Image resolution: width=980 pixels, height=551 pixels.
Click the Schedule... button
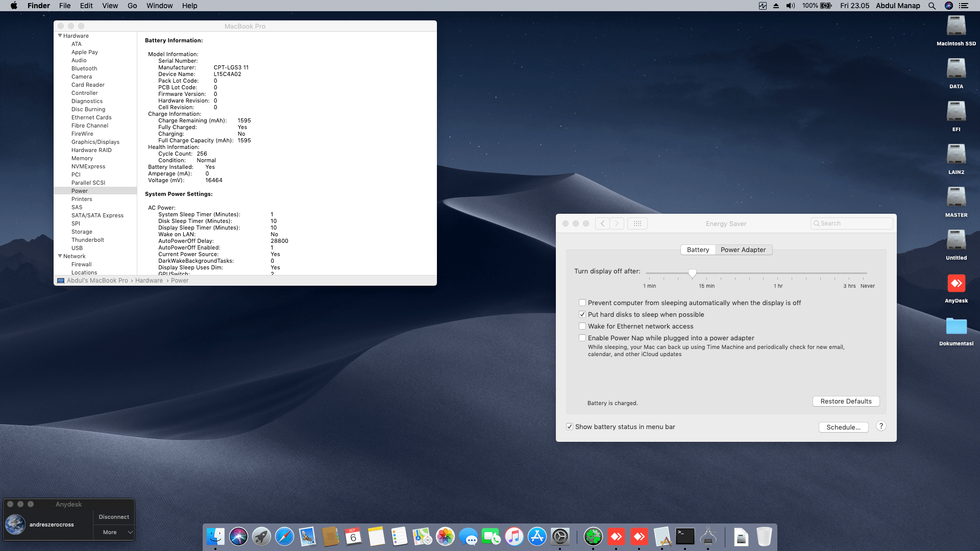pos(843,427)
